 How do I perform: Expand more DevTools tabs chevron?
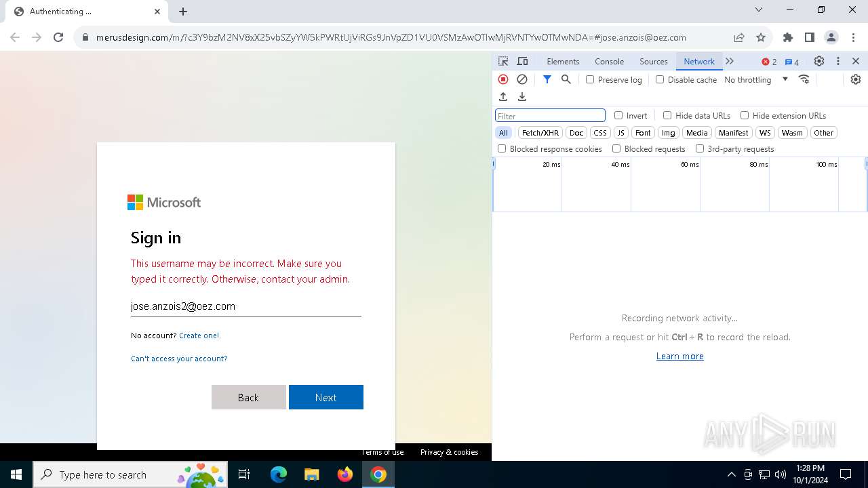pos(730,61)
